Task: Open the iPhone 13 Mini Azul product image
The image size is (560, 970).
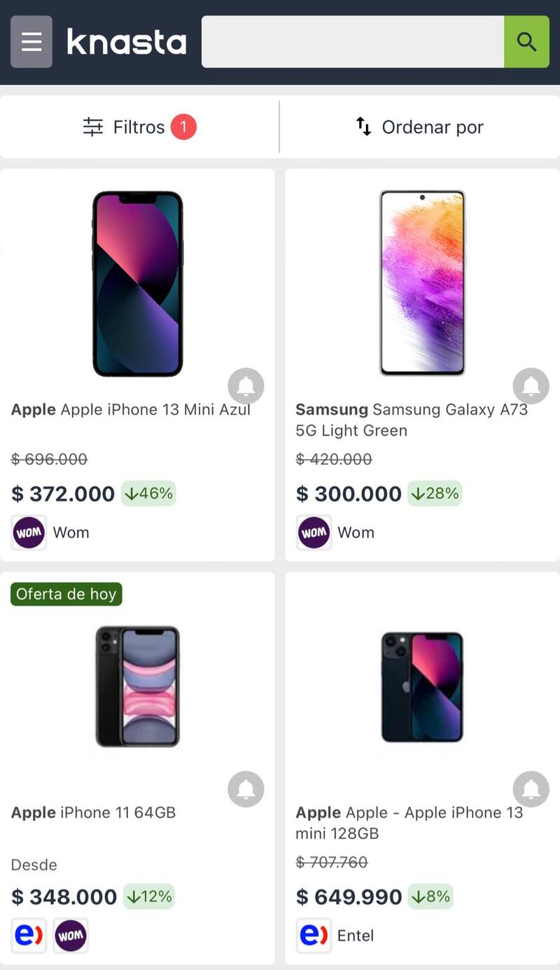Action: [x=138, y=284]
